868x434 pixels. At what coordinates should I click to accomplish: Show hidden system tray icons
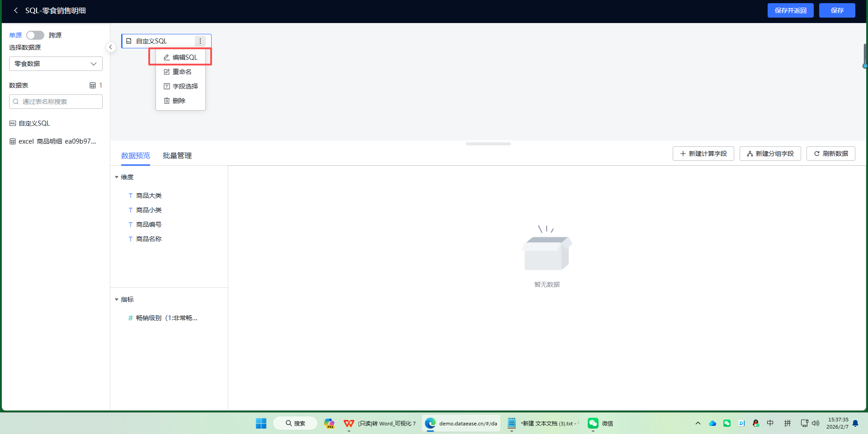coord(698,423)
